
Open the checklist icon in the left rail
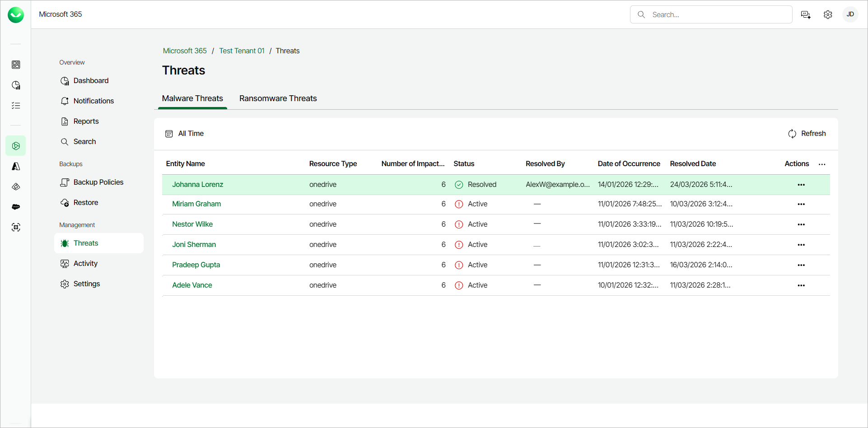[16, 105]
